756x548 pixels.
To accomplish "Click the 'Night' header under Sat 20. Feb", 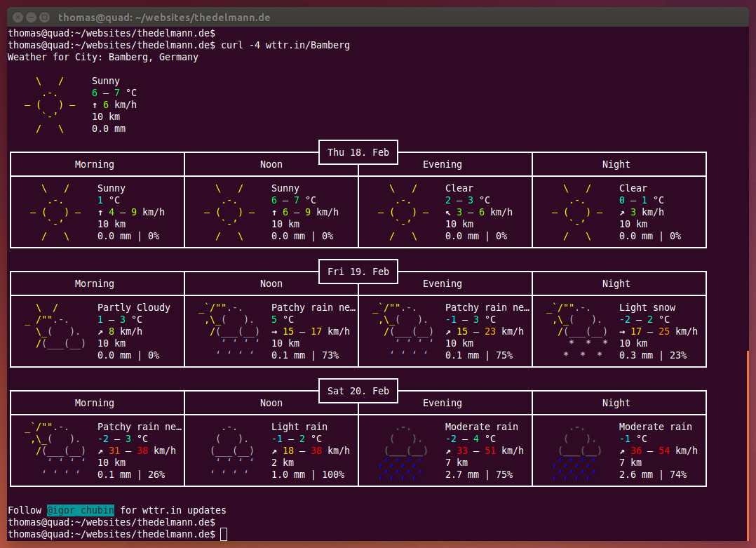I will (x=616, y=403).
